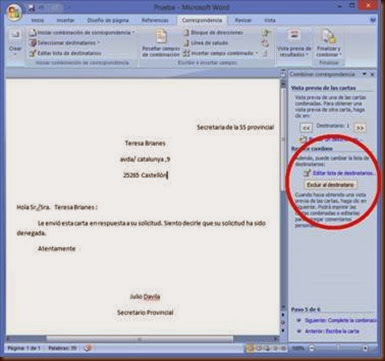This screenshot has height=361, width=385.
Task: Click Select Browse Object button on scrollbar
Action: coord(283,322)
